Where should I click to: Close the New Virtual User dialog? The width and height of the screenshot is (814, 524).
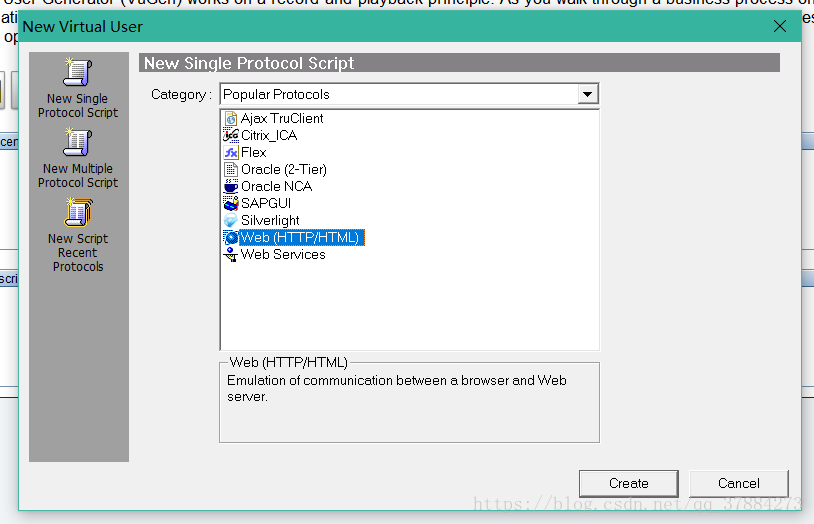click(x=780, y=27)
